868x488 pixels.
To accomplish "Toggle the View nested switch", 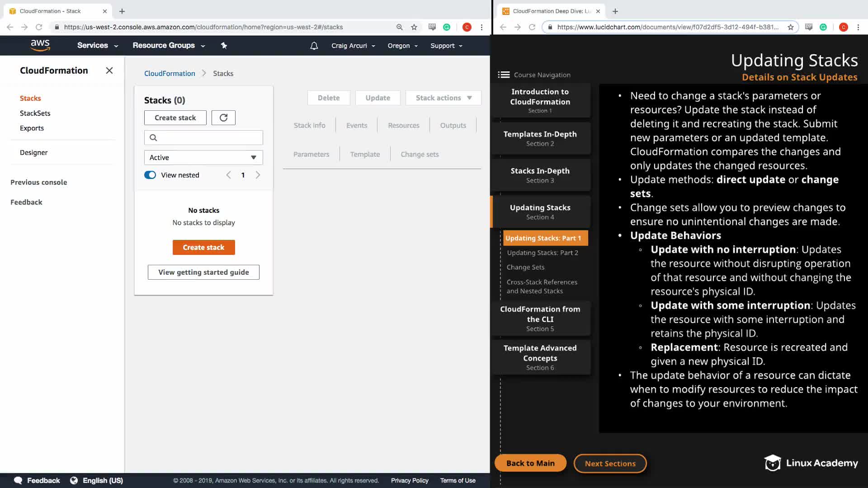I will tap(150, 175).
